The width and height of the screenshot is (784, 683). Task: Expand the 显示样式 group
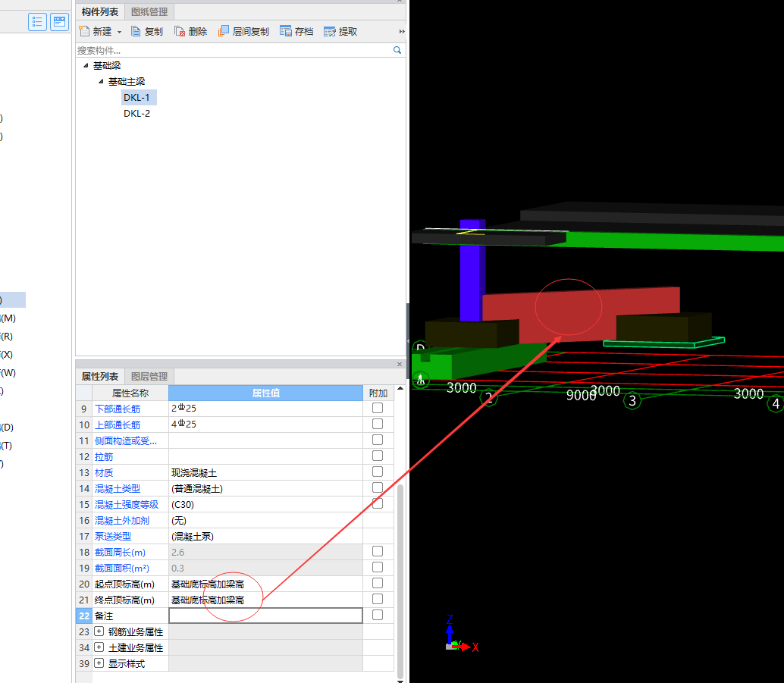[99, 663]
